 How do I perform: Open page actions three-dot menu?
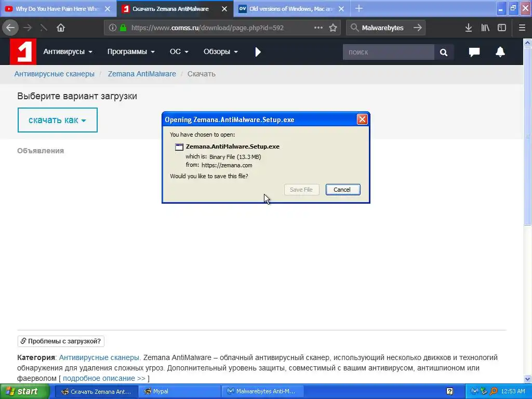point(318,28)
